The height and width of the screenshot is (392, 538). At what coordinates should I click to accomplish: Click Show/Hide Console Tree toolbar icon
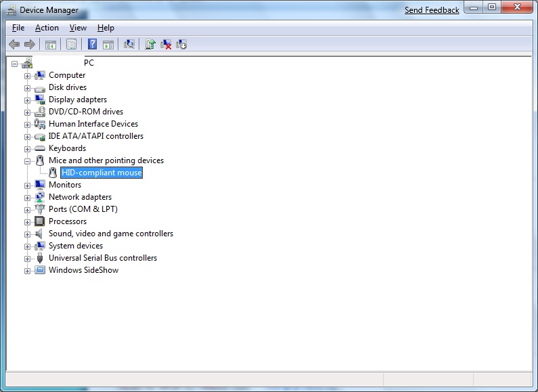pyautogui.click(x=50, y=45)
